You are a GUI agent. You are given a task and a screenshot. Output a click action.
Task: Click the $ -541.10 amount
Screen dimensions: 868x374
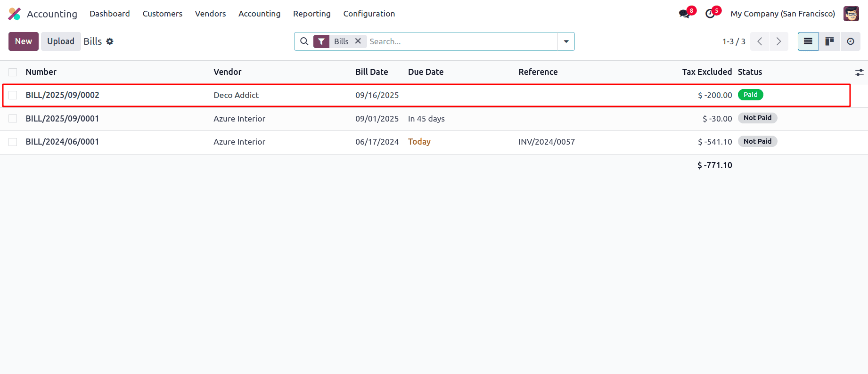point(715,142)
